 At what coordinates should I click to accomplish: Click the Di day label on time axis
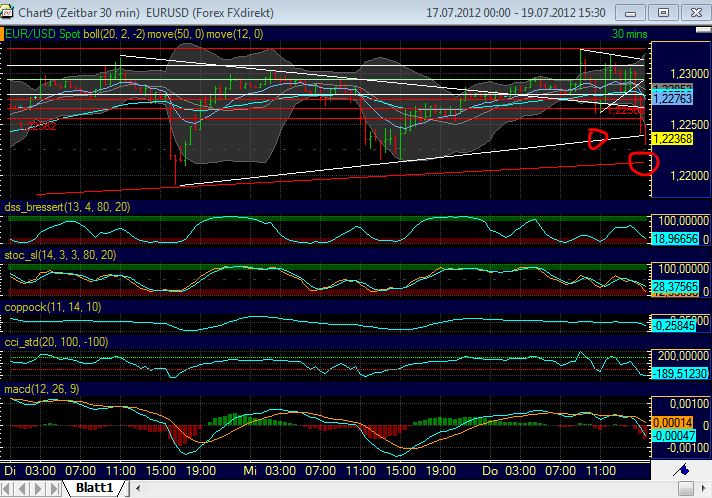(x=10, y=471)
